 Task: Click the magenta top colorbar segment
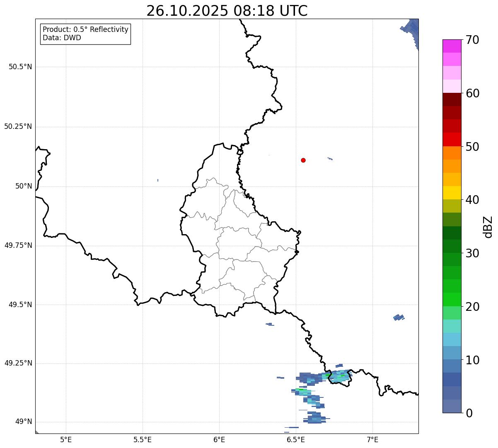452,46
